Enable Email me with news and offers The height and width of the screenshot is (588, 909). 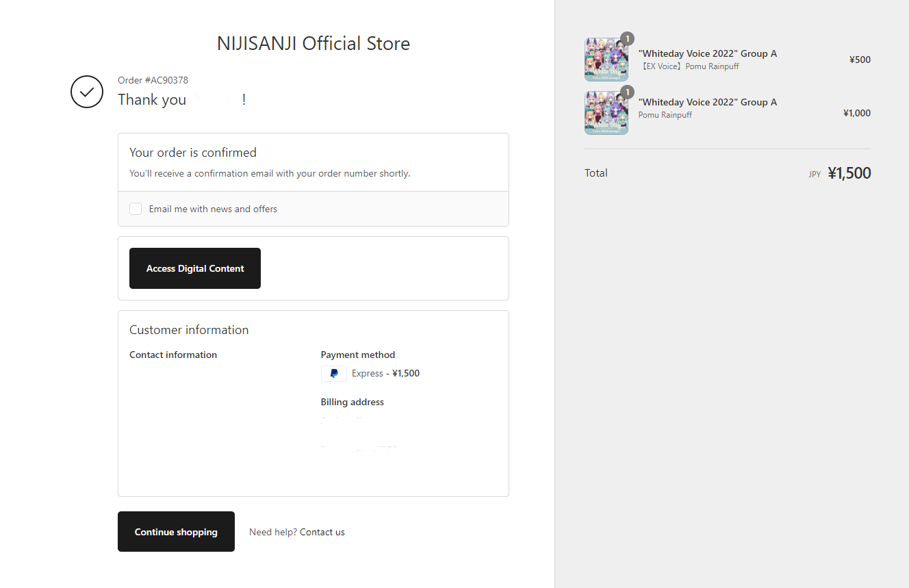click(136, 209)
